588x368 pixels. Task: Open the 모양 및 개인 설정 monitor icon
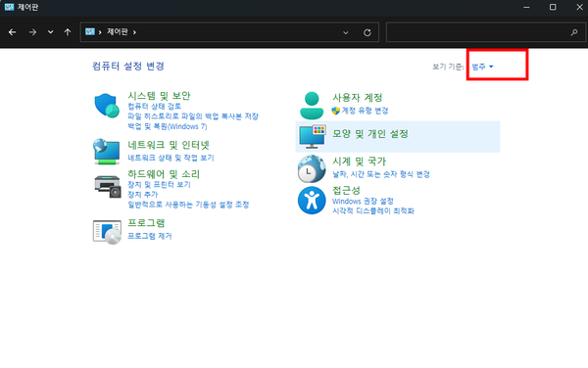pos(313,137)
